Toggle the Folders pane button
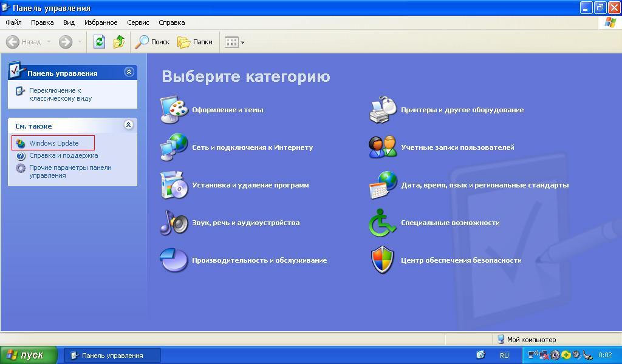This screenshot has height=364, width=622. coord(195,42)
